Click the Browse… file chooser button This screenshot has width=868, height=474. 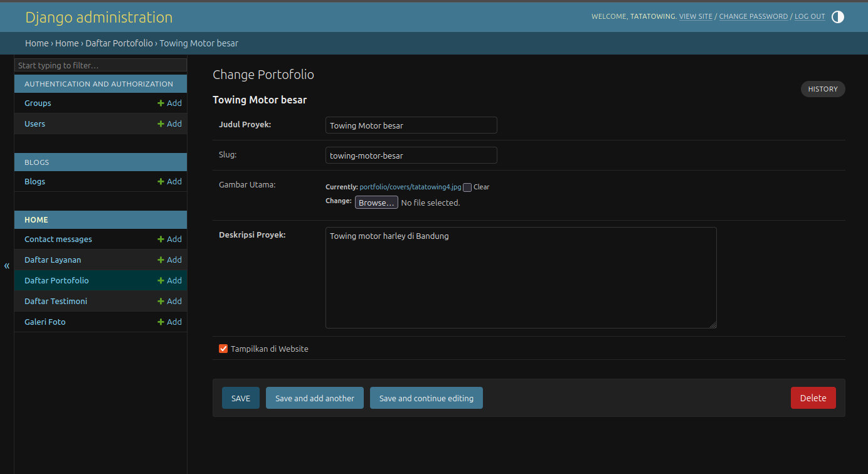point(376,203)
